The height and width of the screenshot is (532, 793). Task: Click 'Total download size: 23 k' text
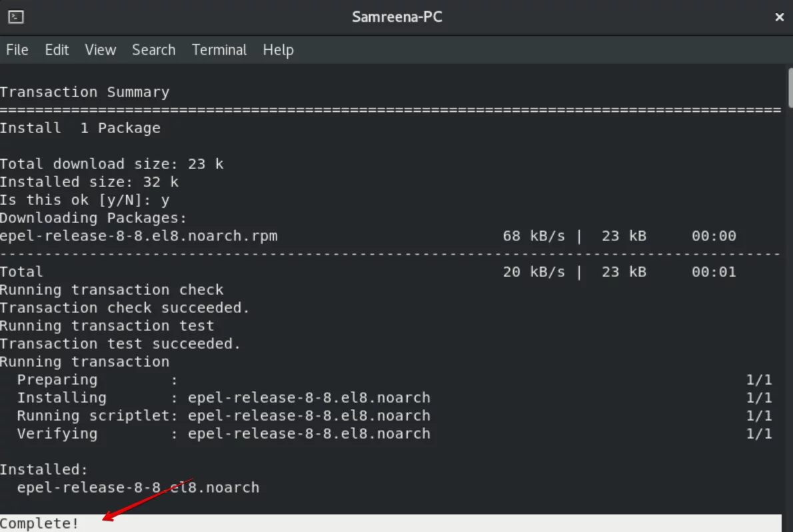point(111,164)
